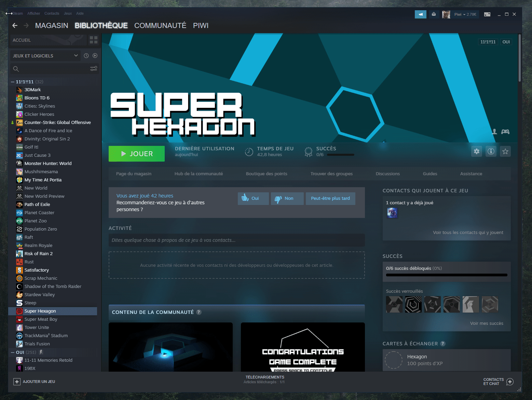Select Counter-Strike: Global Offensive in library
Screen dimensions: 532x400
[57, 123]
